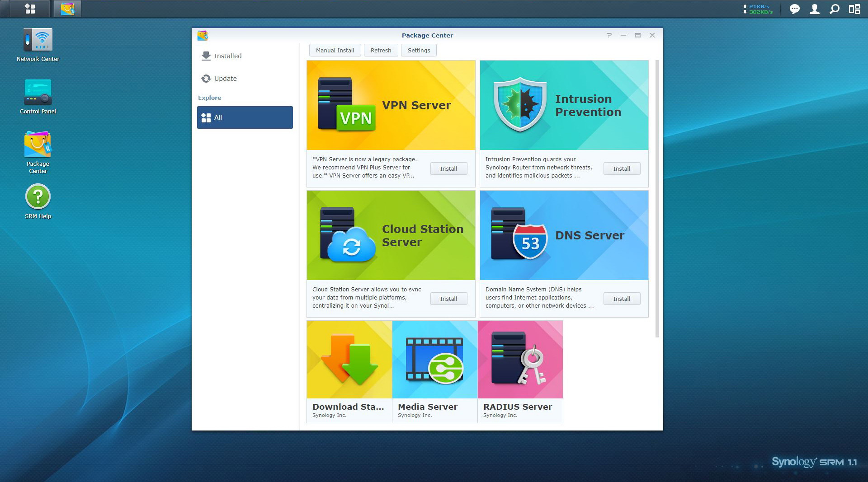Click the Refresh button
Viewport: 868px width, 482px height.
point(381,50)
